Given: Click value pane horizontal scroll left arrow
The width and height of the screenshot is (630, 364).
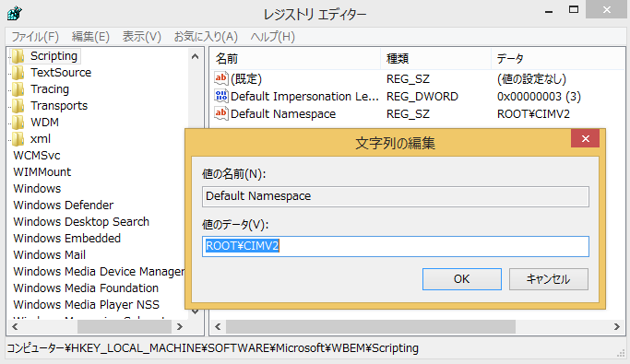Looking at the screenshot, I should [x=218, y=326].
